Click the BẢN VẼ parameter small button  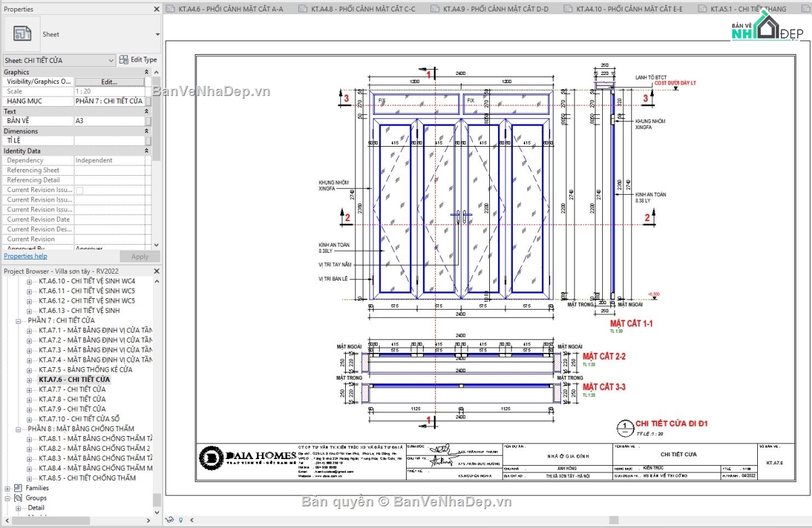coord(148,121)
